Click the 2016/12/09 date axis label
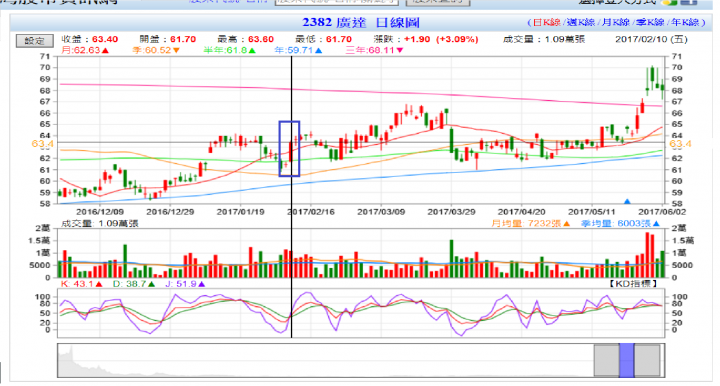The height and width of the screenshot is (386, 720). click(100, 212)
